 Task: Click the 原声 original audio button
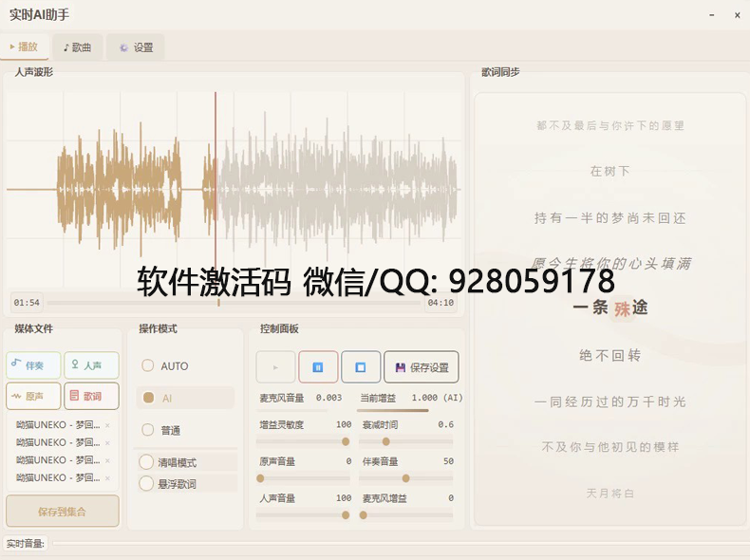[33, 396]
